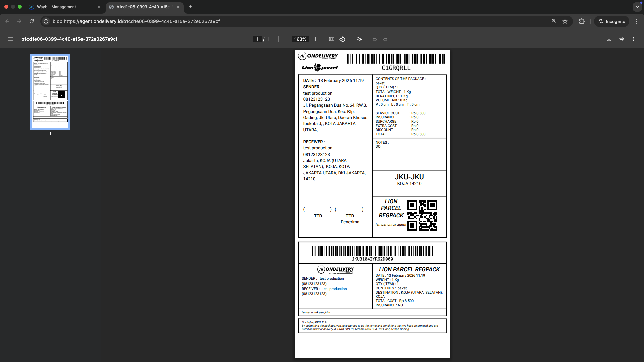Rotate the document counterclockwise
The height and width of the screenshot is (362, 644).
(x=342, y=39)
